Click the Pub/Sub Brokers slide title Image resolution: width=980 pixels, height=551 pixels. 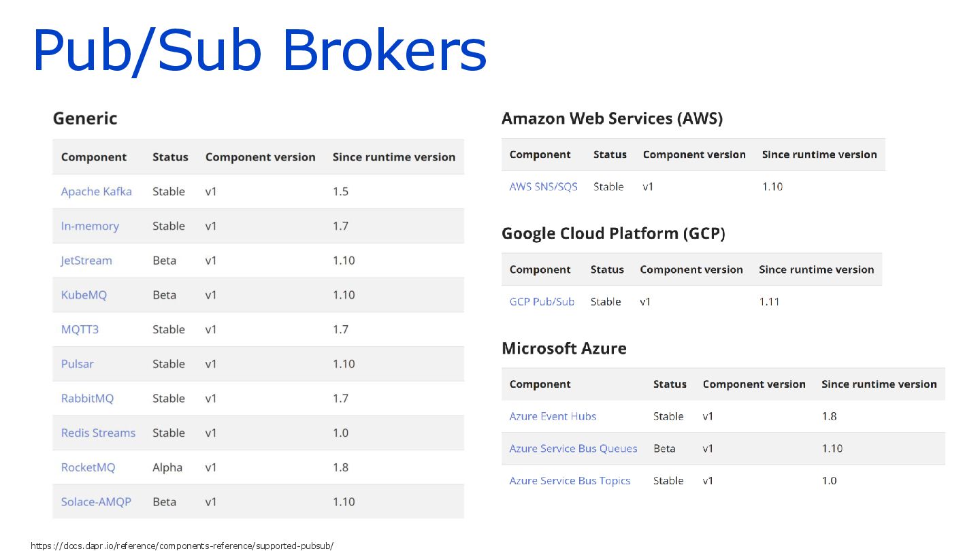[x=259, y=52]
